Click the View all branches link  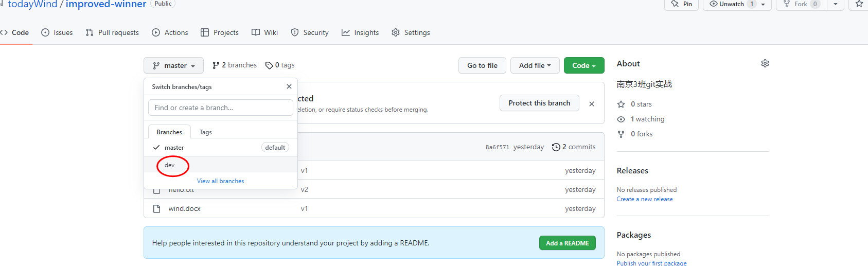221,181
